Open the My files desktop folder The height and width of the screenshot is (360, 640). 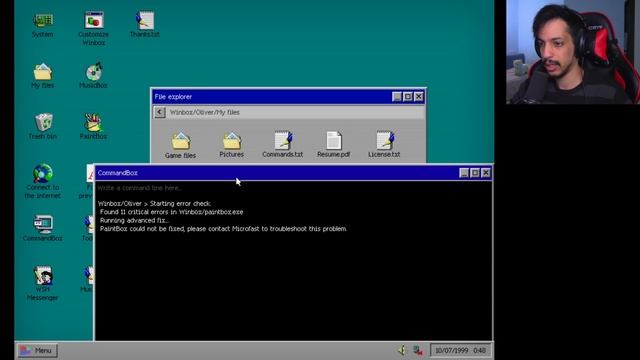point(42,76)
